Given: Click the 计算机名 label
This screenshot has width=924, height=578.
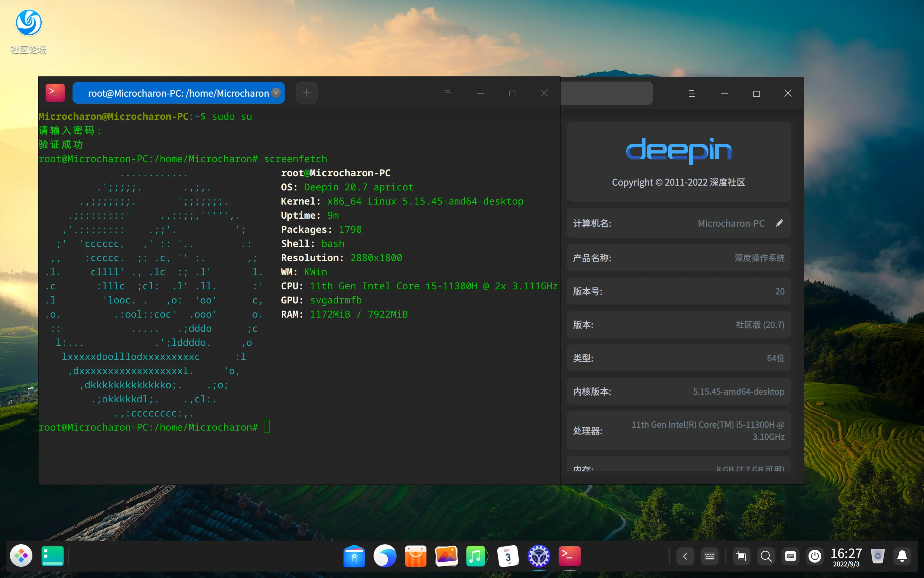Looking at the screenshot, I should (x=592, y=223).
